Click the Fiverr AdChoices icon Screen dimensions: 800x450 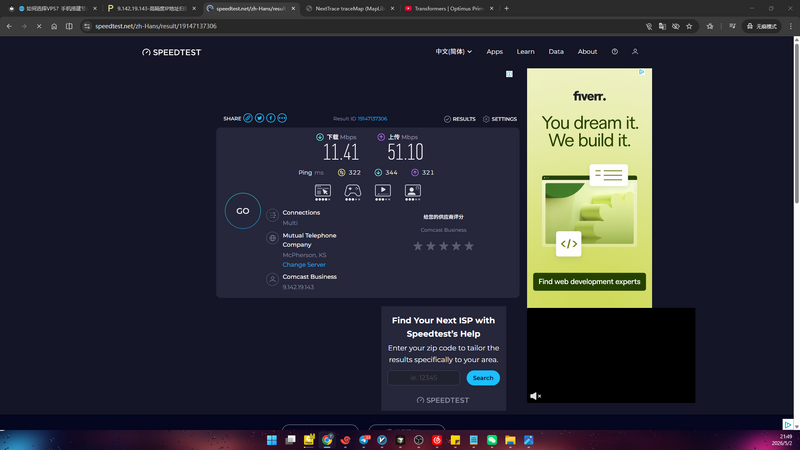(x=642, y=72)
